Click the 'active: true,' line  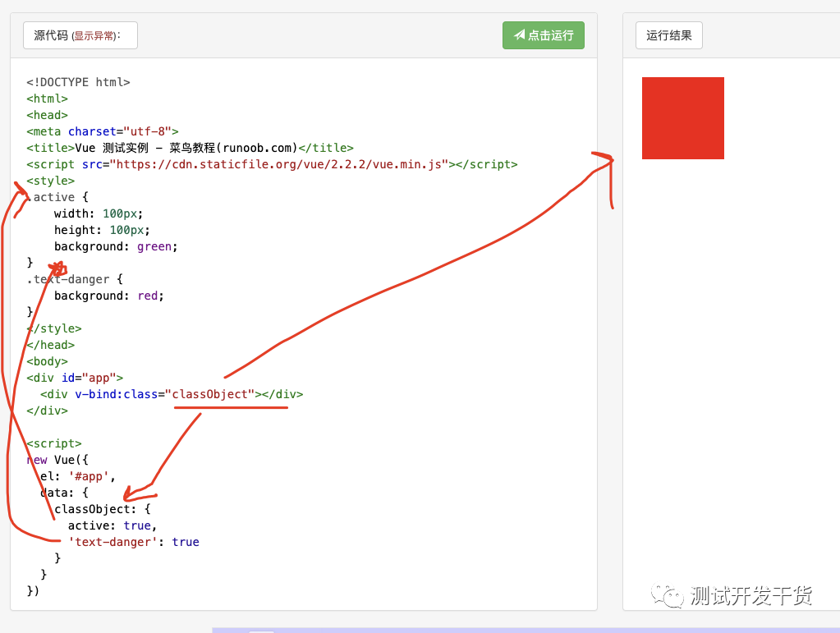coord(112,525)
